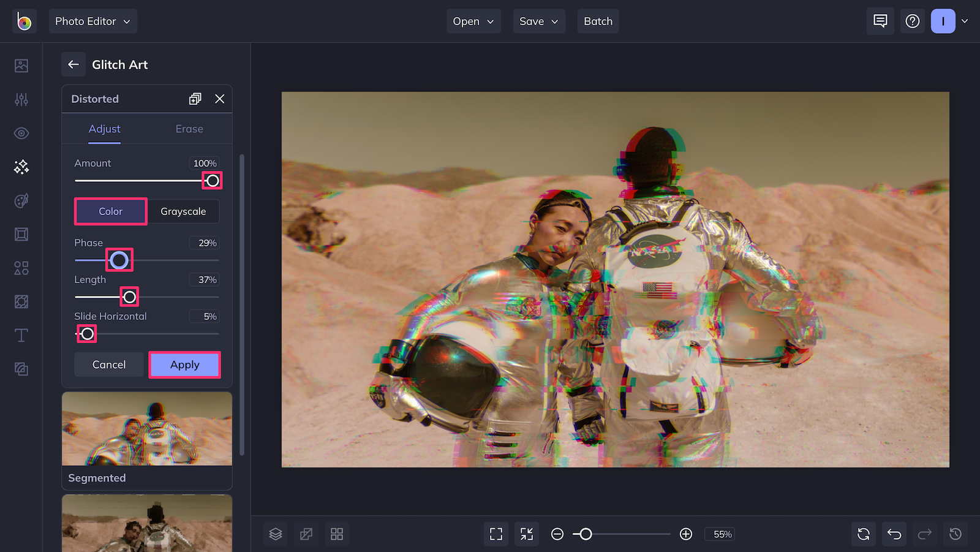Select the Text tool in the sidebar
The image size is (980, 552).
(21, 335)
